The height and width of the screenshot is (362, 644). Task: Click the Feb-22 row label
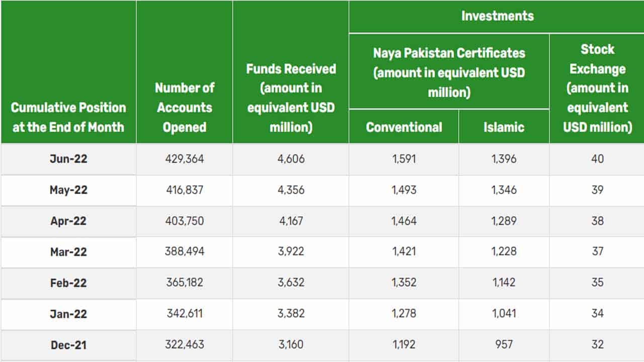(68, 283)
